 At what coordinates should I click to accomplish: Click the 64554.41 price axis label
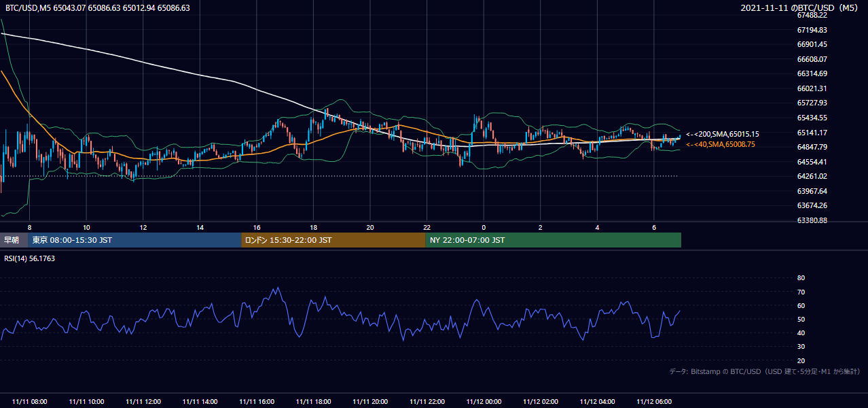point(812,162)
